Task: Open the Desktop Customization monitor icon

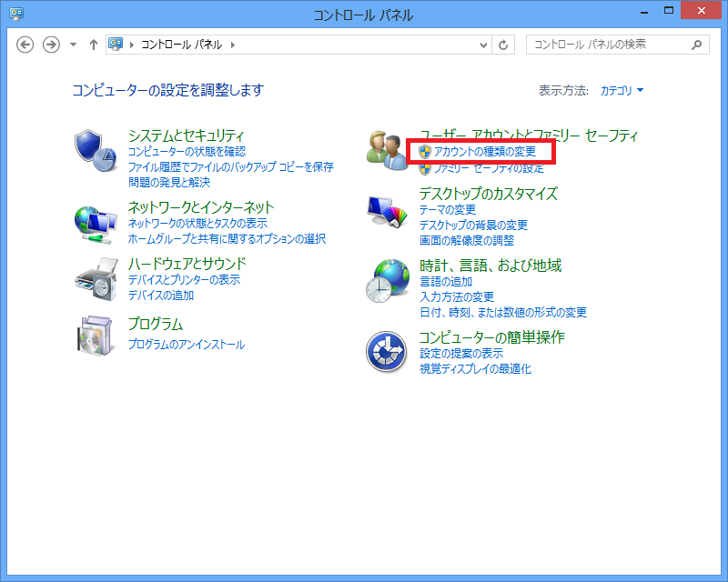Action: [x=388, y=214]
